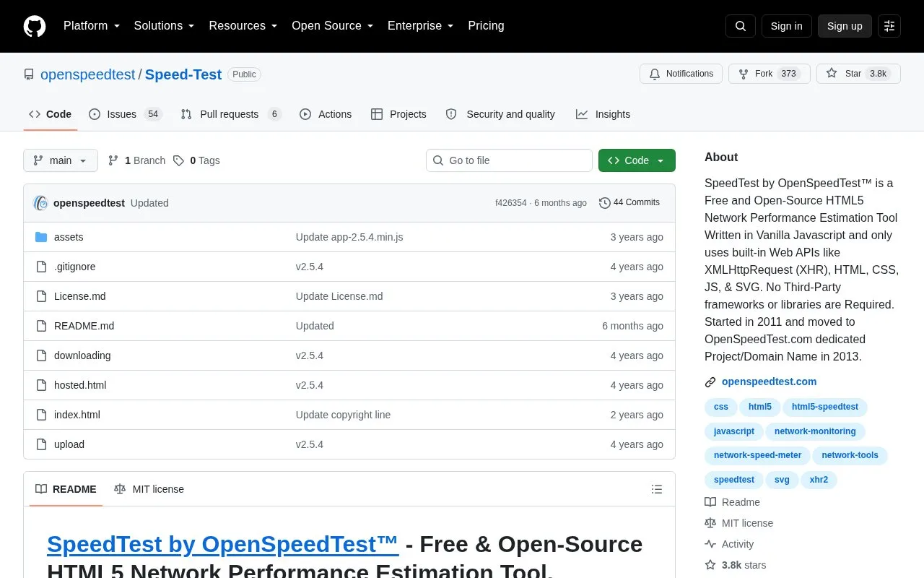Click the Fork button
This screenshot has width=924, height=578.
(770, 74)
